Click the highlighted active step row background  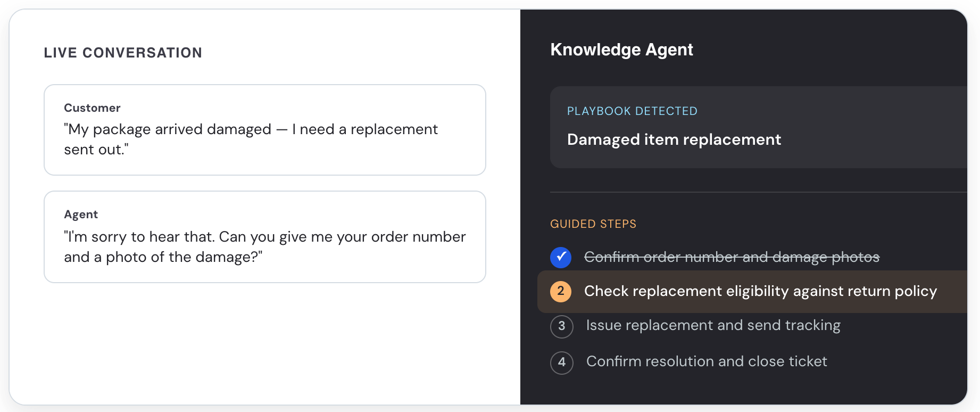[752, 292]
